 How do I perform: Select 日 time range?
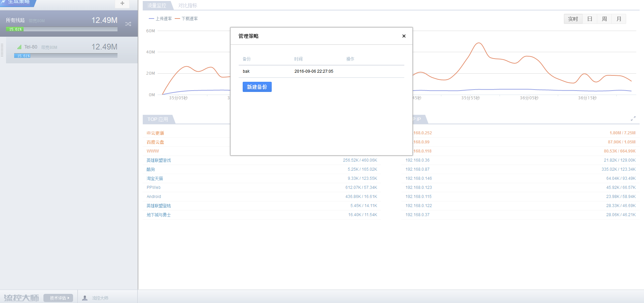[590, 19]
